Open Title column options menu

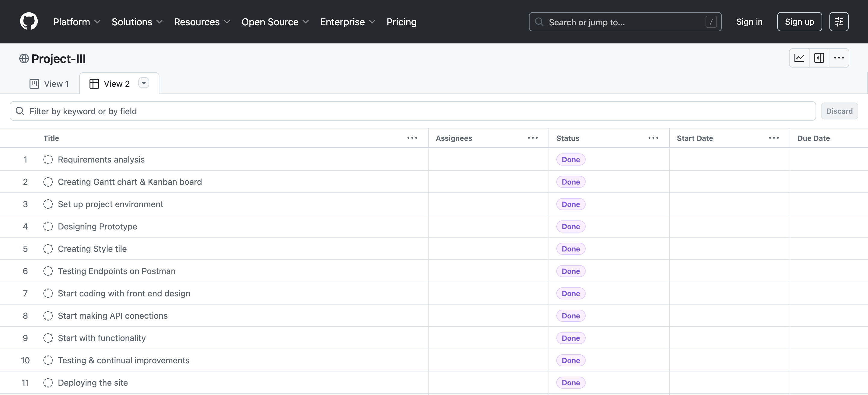click(x=412, y=138)
